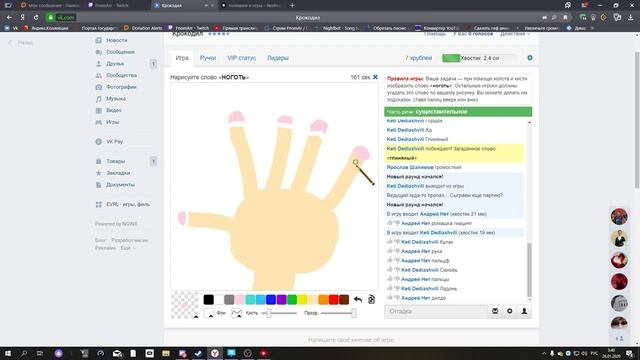Like Андрей Нет's guess пальцы

[390, 279]
